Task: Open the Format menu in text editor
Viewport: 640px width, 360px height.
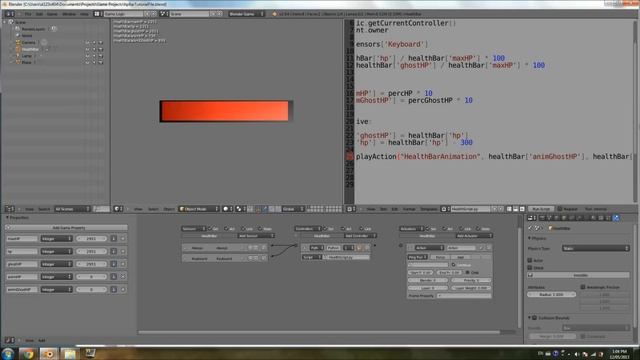Action: [x=409, y=209]
